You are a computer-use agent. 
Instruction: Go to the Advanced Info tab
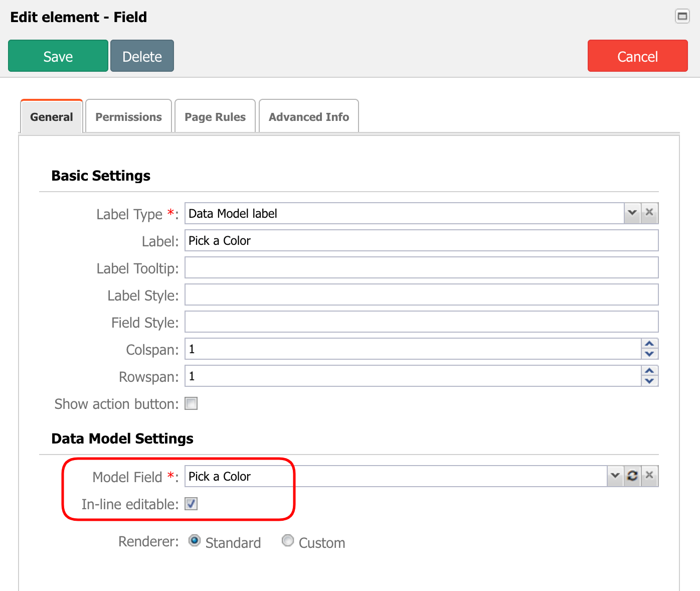pos(309,117)
